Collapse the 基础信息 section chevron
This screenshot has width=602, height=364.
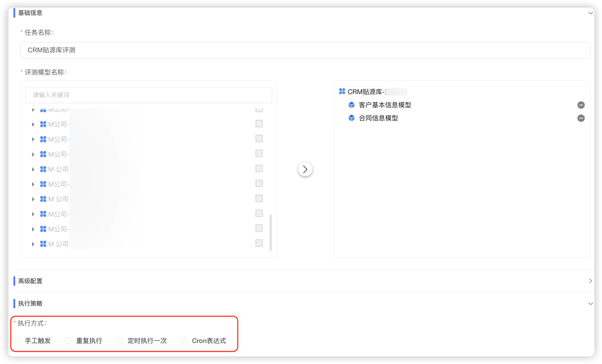coord(591,13)
